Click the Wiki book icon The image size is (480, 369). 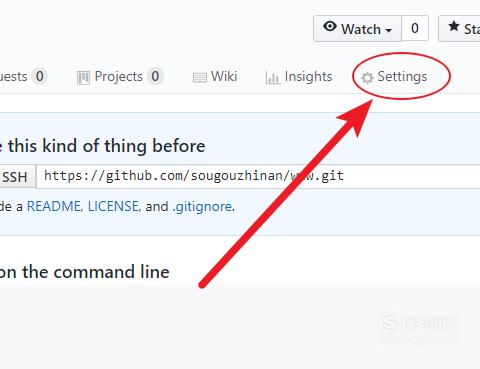click(x=200, y=78)
